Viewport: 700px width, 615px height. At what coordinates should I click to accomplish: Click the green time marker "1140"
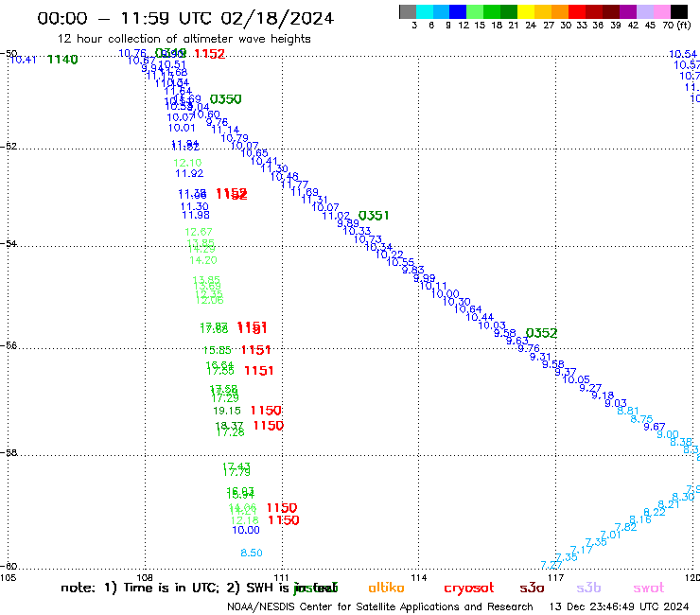(62, 60)
